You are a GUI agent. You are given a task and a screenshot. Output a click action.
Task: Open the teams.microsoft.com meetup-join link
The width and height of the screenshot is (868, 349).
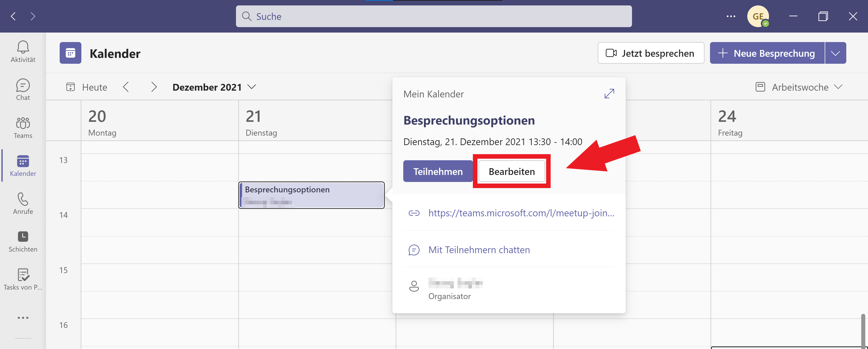click(x=521, y=213)
